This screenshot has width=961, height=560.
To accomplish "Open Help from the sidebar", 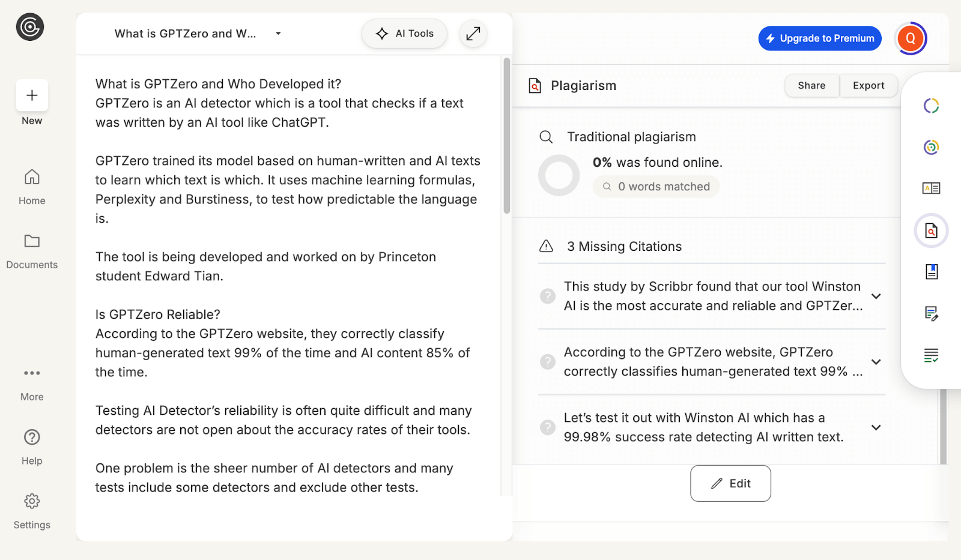I will click(32, 447).
